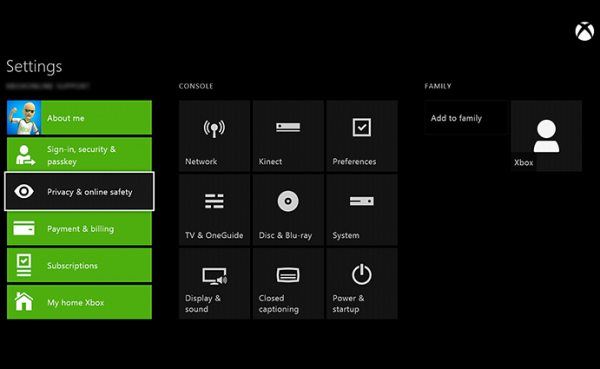Open the Preferences tile label
Screen dimensions: 600x369
coord(354,162)
